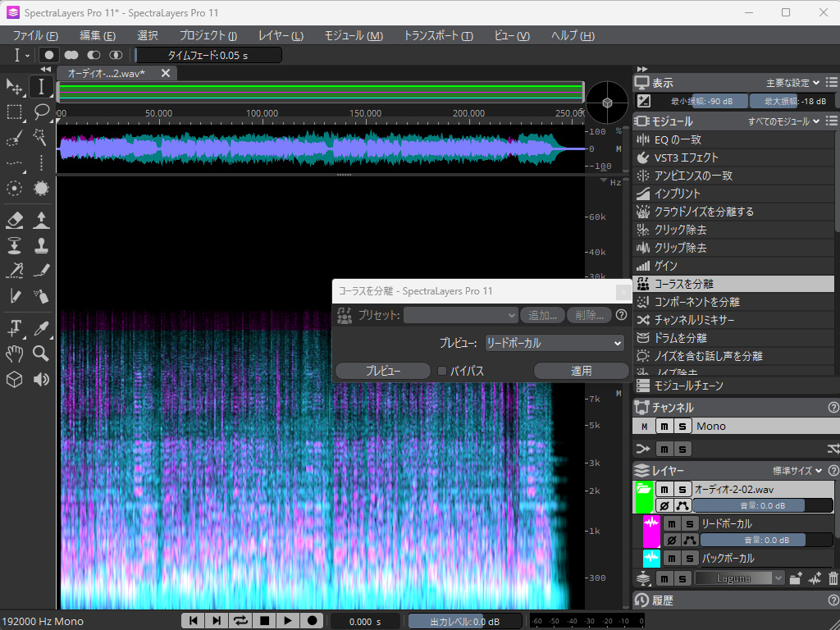Open the トランスポート menu
The width and height of the screenshot is (840, 630).
pos(437,35)
